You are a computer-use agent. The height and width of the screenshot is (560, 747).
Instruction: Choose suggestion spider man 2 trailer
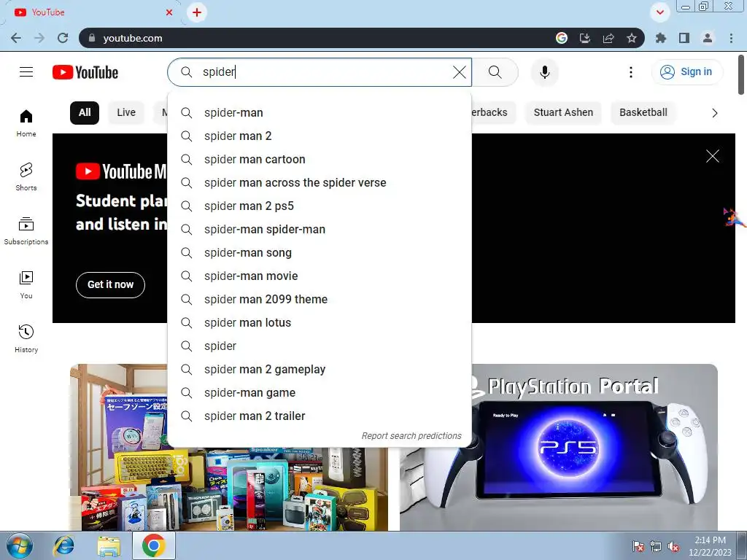[320, 416]
